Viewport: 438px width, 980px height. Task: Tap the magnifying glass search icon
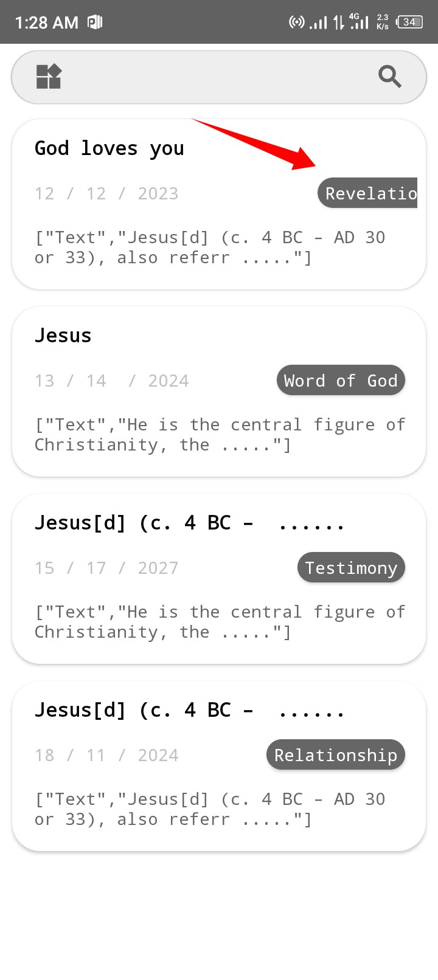[x=389, y=77]
